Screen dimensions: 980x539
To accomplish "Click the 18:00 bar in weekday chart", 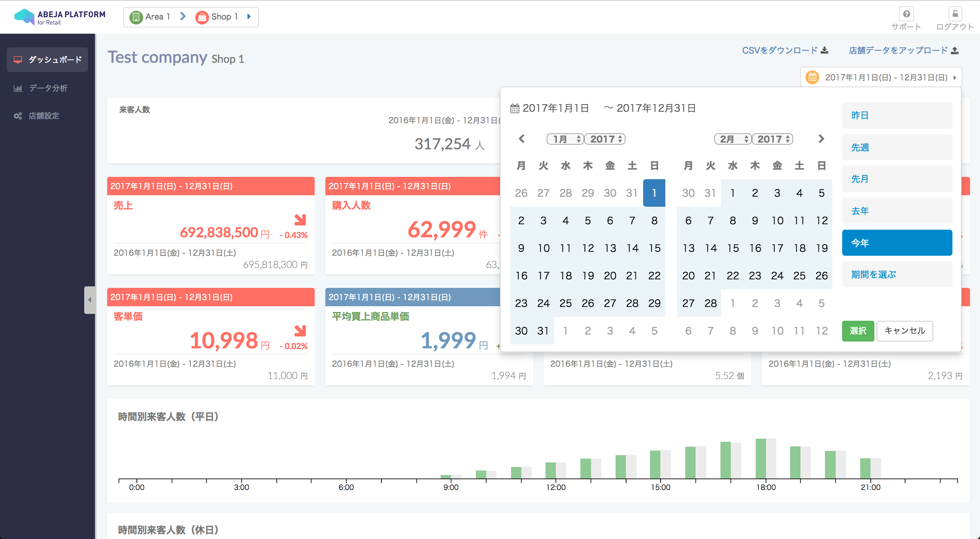I will 760,459.
